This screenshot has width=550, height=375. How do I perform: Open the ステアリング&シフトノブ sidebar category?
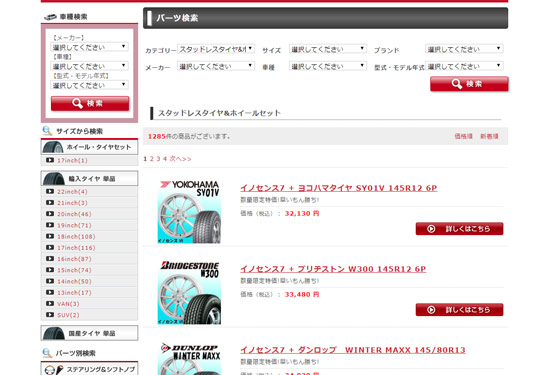[89, 369]
